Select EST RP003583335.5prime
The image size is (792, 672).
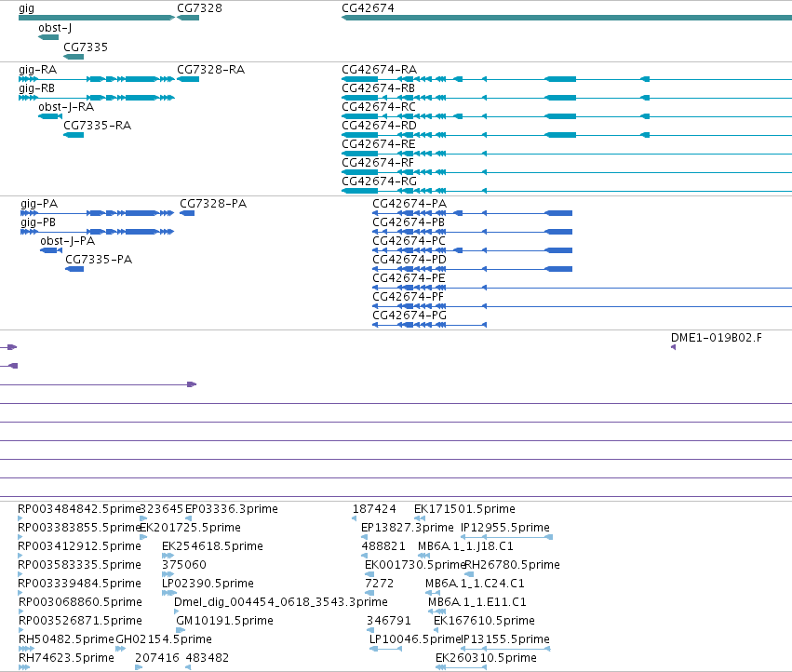tap(79, 564)
